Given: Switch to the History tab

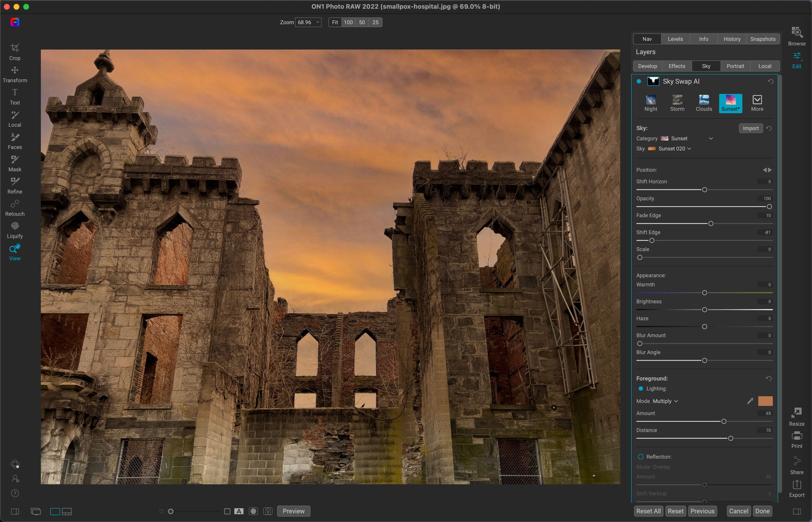Looking at the screenshot, I should pyautogui.click(x=732, y=39).
